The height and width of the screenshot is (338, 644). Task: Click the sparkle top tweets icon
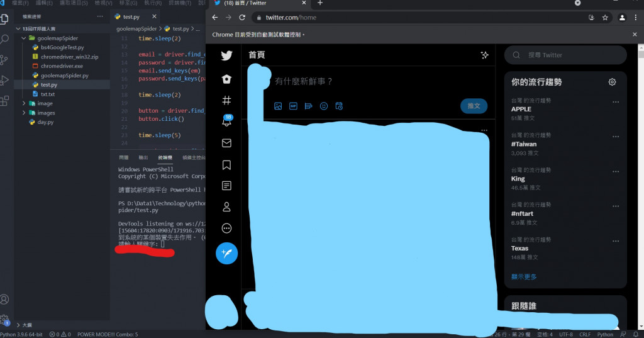click(485, 55)
